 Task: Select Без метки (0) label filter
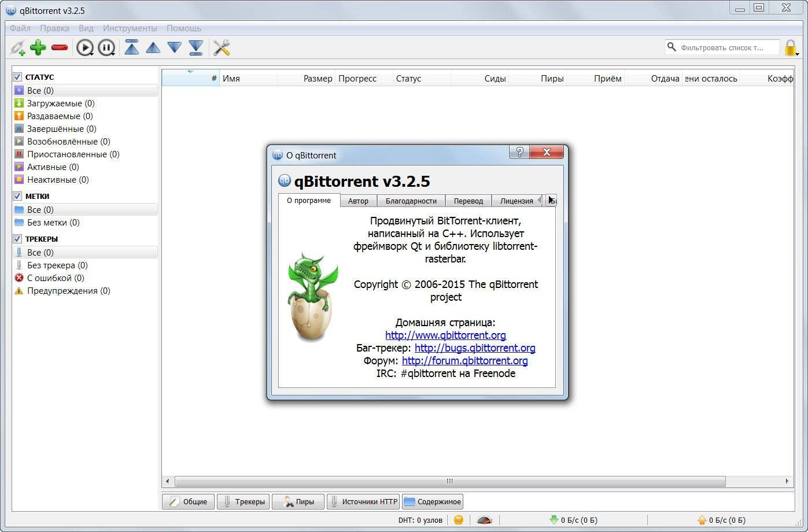click(85, 223)
